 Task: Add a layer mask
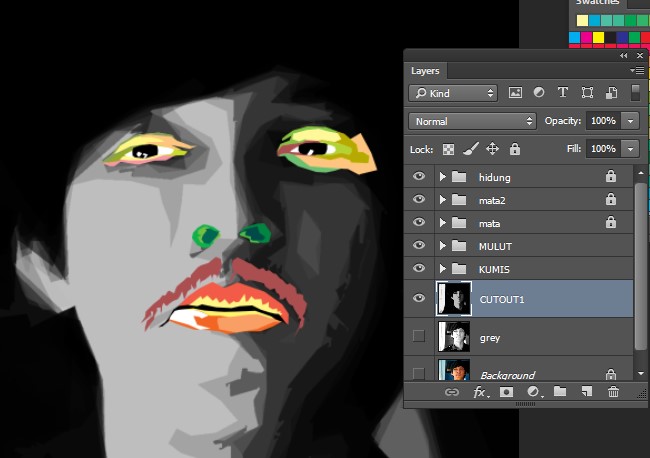pos(506,392)
